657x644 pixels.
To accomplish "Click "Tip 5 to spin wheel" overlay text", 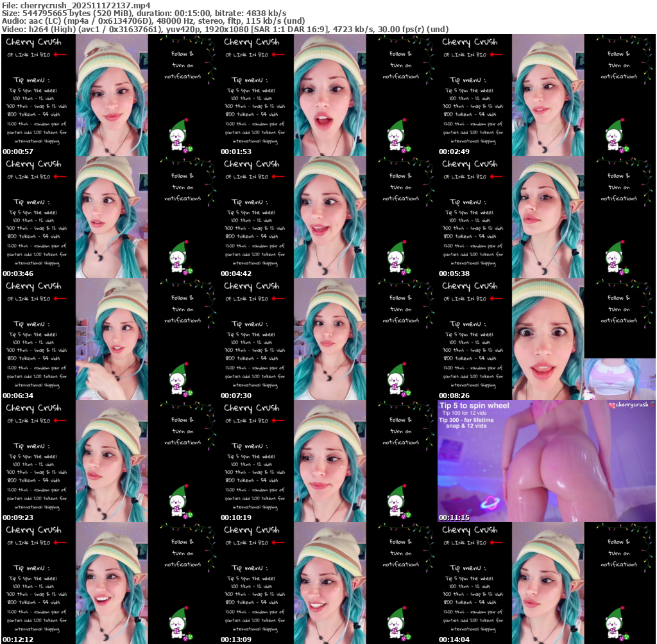I will [x=474, y=406].
